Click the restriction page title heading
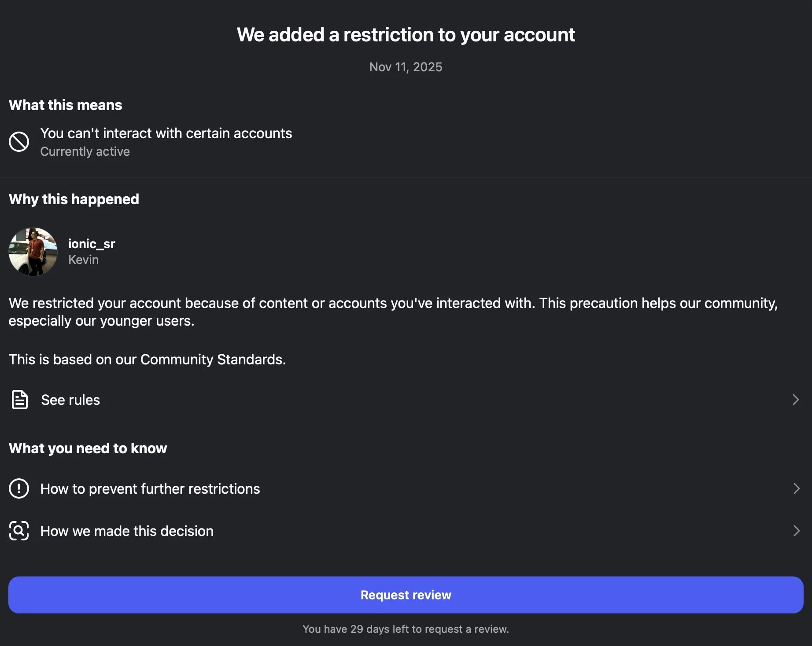Screen dimensions: 812x646 tap(406, 35)
